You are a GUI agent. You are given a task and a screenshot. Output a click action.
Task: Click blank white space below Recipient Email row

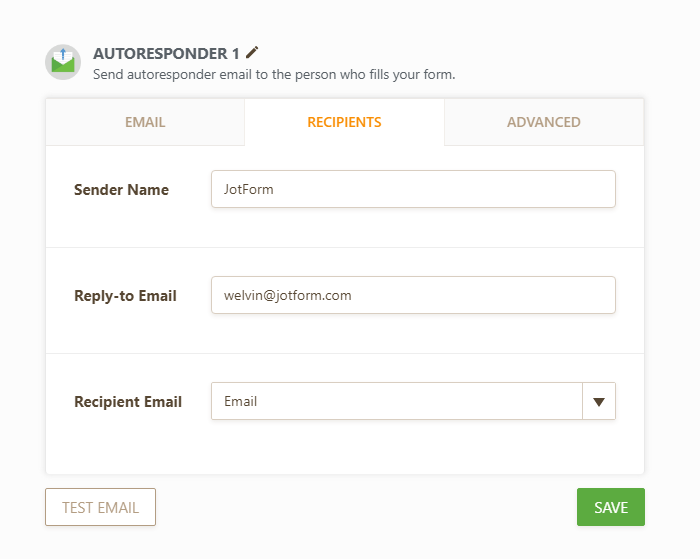pyautogui.click(x=344, y=450)
